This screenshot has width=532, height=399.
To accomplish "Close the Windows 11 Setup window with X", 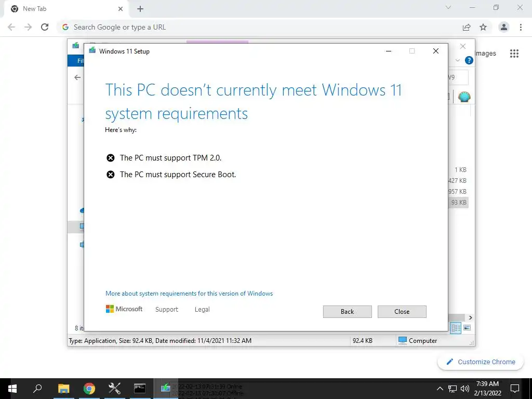I will point(436,51).
